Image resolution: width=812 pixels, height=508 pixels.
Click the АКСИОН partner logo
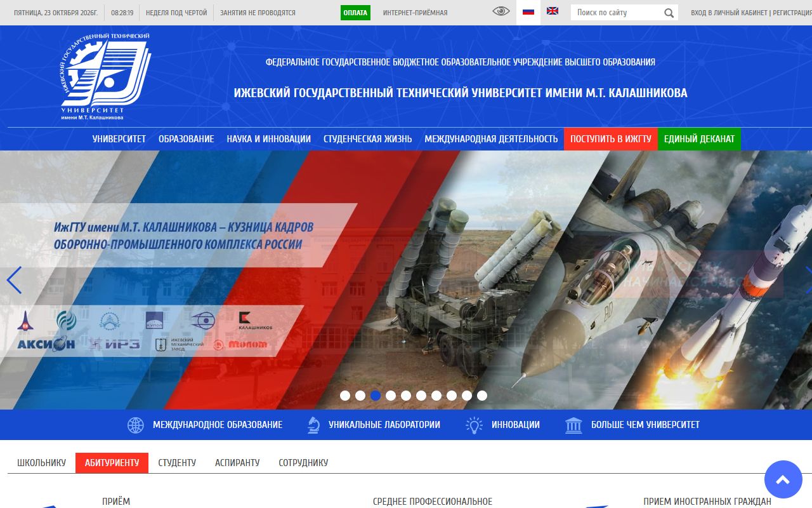tap(46, 344)
